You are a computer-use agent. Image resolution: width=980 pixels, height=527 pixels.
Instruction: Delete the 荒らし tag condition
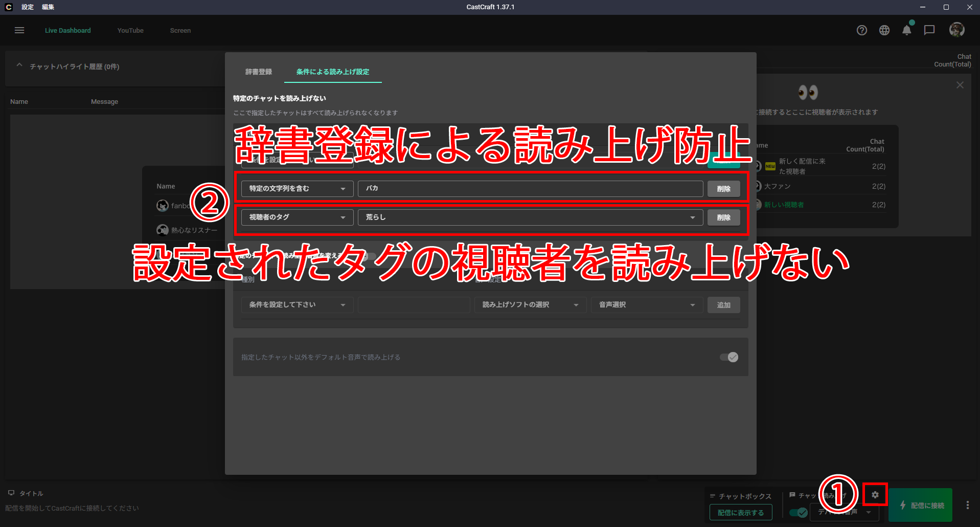724,217
